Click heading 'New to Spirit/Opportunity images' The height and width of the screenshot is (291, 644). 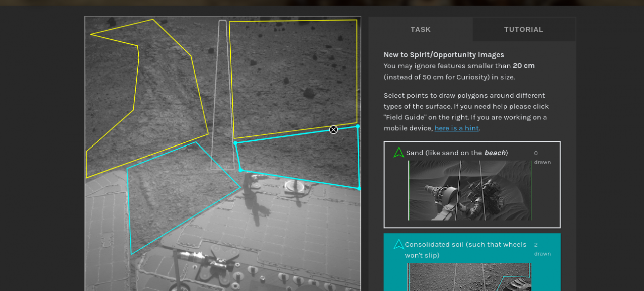coord(444,55)
